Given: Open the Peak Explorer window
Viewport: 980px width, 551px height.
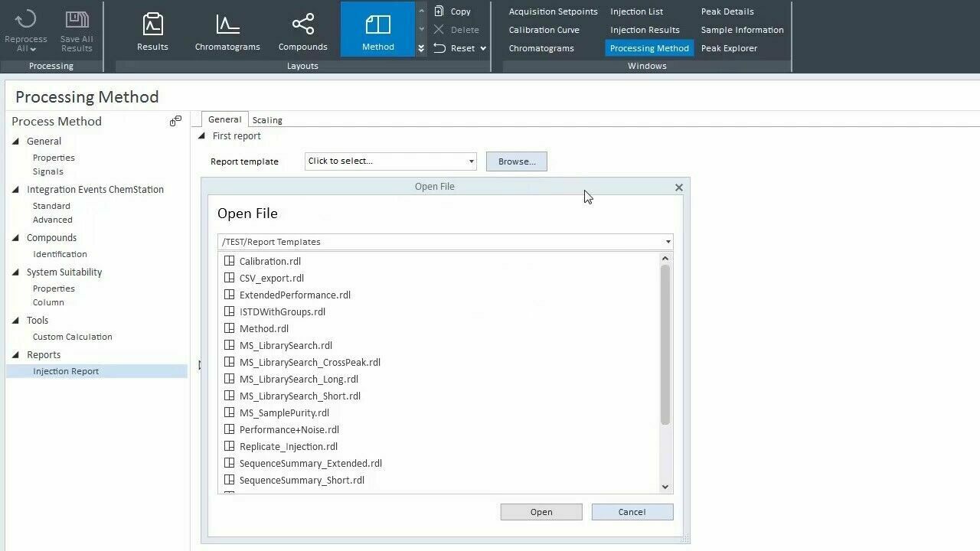Looking at the screenshot, I should 729,48.
